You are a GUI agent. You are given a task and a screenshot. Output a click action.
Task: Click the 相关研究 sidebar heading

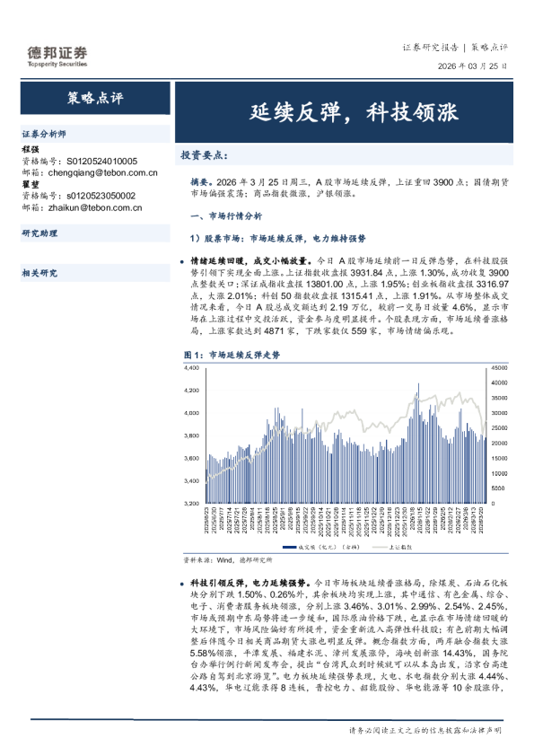click(39, 273)
